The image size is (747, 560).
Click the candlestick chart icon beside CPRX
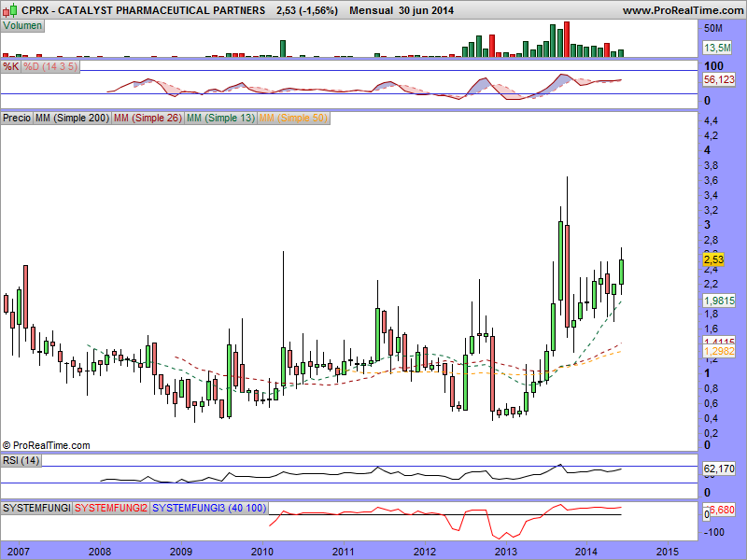(10, 10)
